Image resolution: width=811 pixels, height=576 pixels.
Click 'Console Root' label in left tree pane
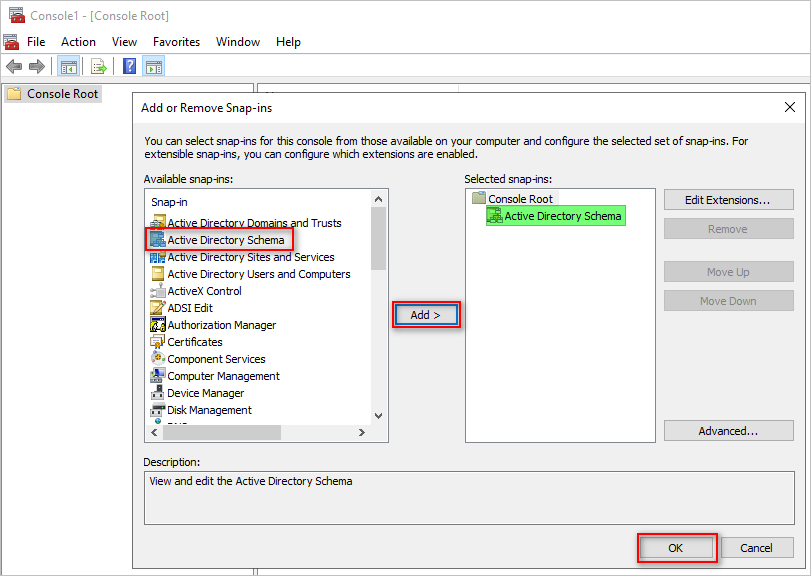click(63, 94)
